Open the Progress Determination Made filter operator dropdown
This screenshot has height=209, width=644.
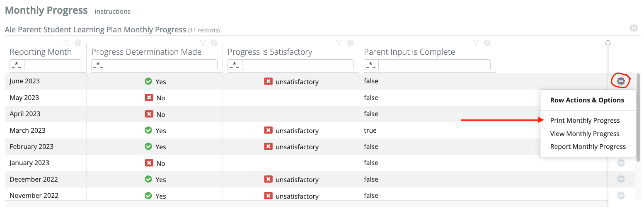pyautogui.click(x=99, y=65)
